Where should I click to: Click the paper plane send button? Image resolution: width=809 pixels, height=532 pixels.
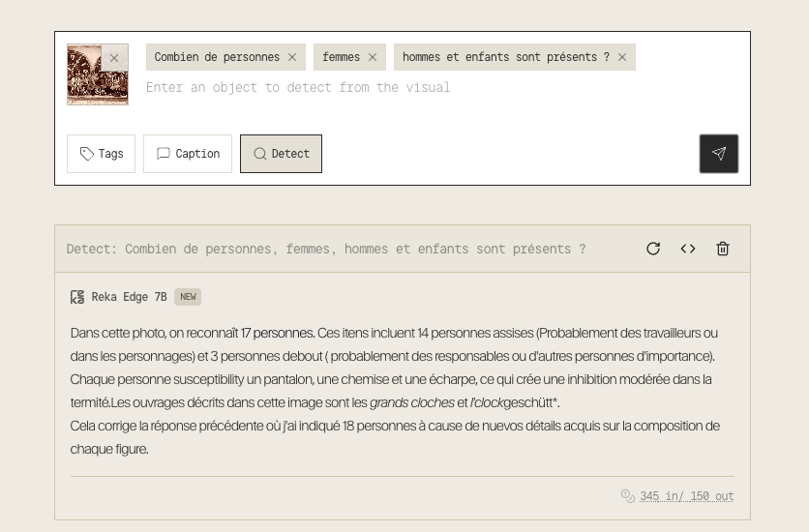pos(718,154)
